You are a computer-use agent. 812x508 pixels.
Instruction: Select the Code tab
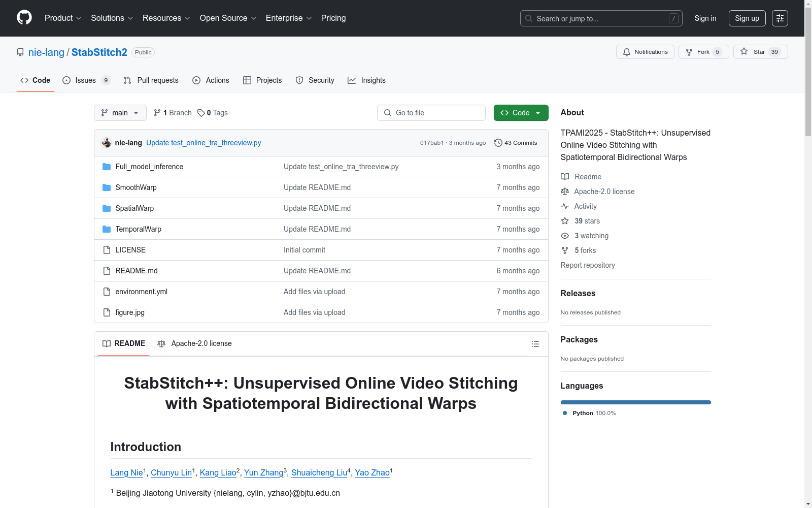tap(35, 80)
